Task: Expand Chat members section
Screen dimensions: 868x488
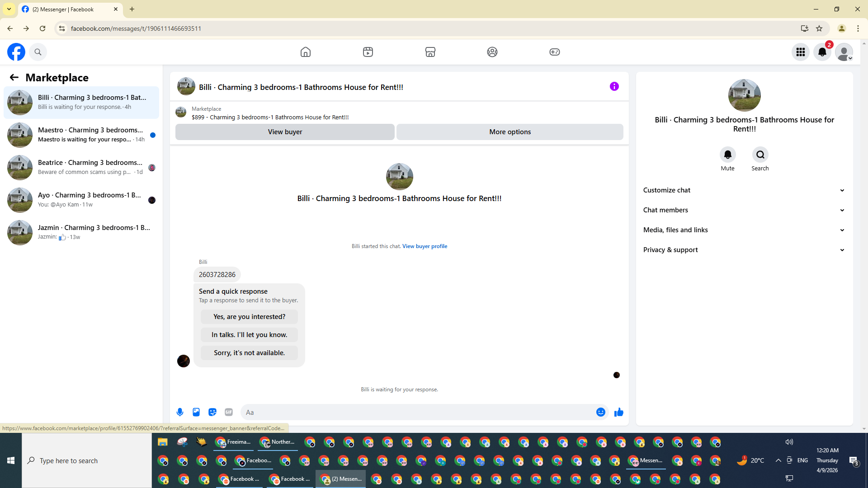Action: [x=744, y=210]
